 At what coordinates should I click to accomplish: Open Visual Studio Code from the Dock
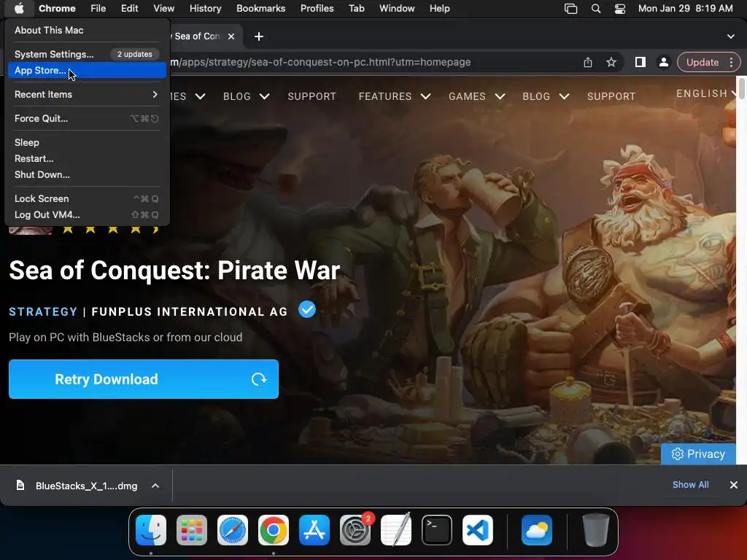tap(478, 530)
